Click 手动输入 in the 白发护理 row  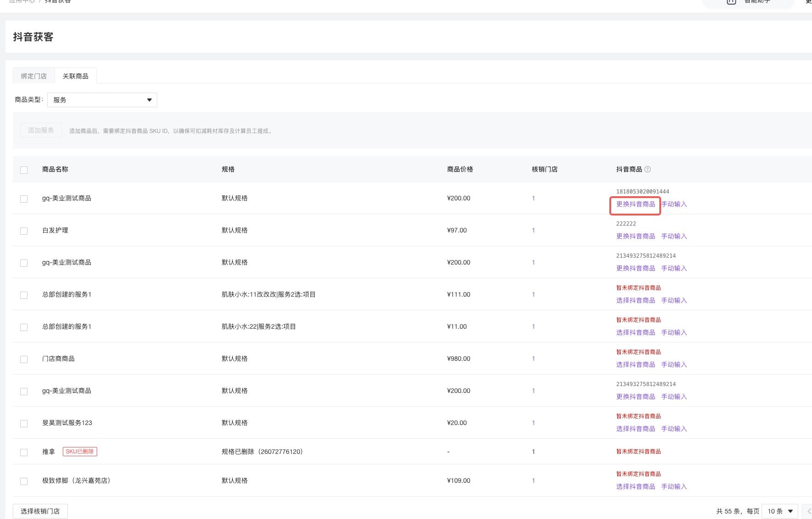click(x=674, y=236)
